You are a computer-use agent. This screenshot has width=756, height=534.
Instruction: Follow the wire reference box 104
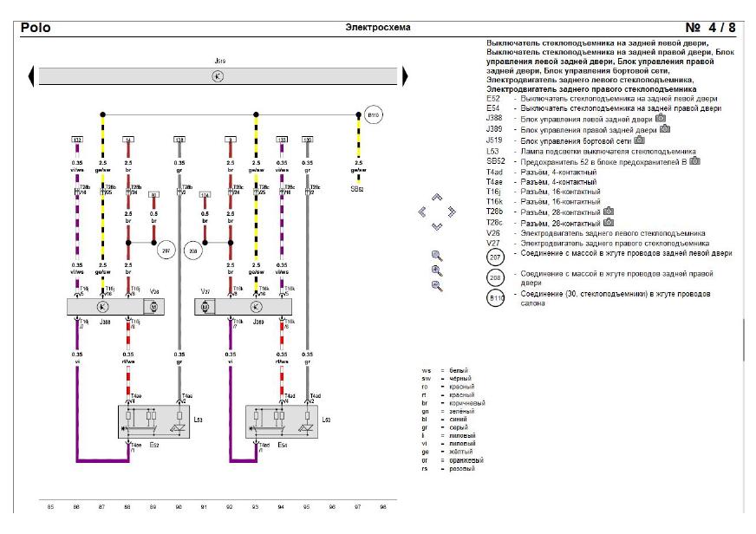point(205,195)
